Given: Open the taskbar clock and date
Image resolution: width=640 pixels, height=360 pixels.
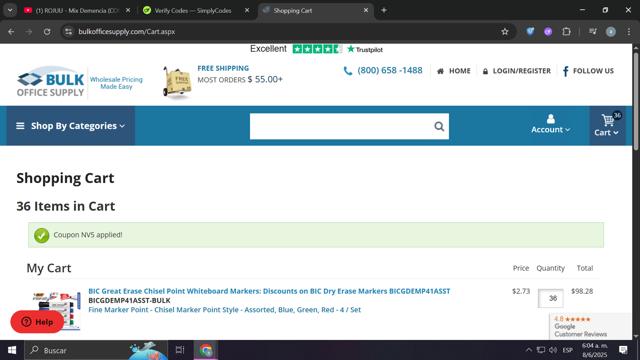Looking at the screenshot, I should tap(594, 350).
